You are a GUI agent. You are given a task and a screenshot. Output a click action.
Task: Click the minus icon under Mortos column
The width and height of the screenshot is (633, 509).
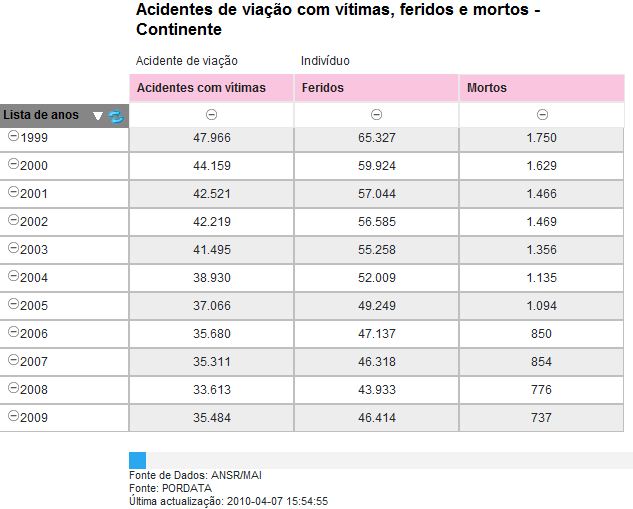click(x=542, y=115)
